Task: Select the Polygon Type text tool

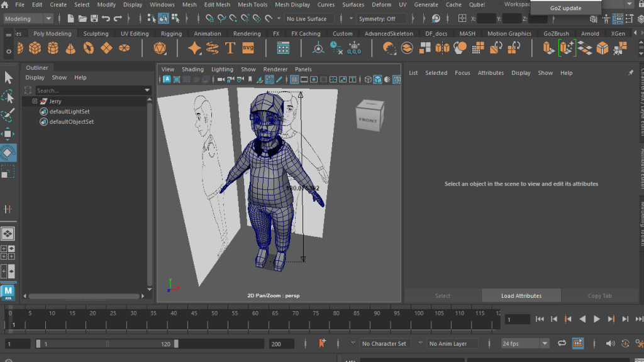Action: [230, 48]
